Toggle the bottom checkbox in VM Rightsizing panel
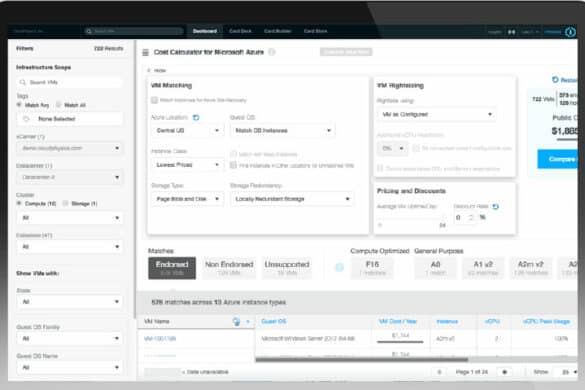The image size is (585, 390). point(380,169)
